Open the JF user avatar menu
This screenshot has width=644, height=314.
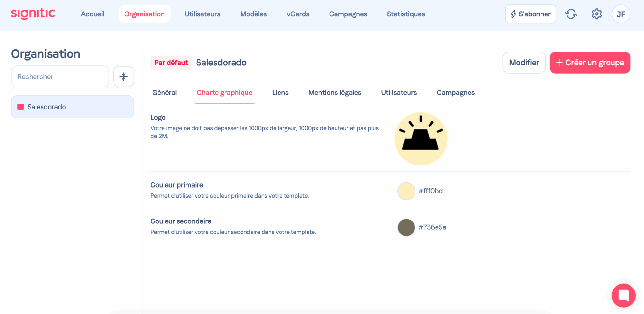(x=621, y=14)
